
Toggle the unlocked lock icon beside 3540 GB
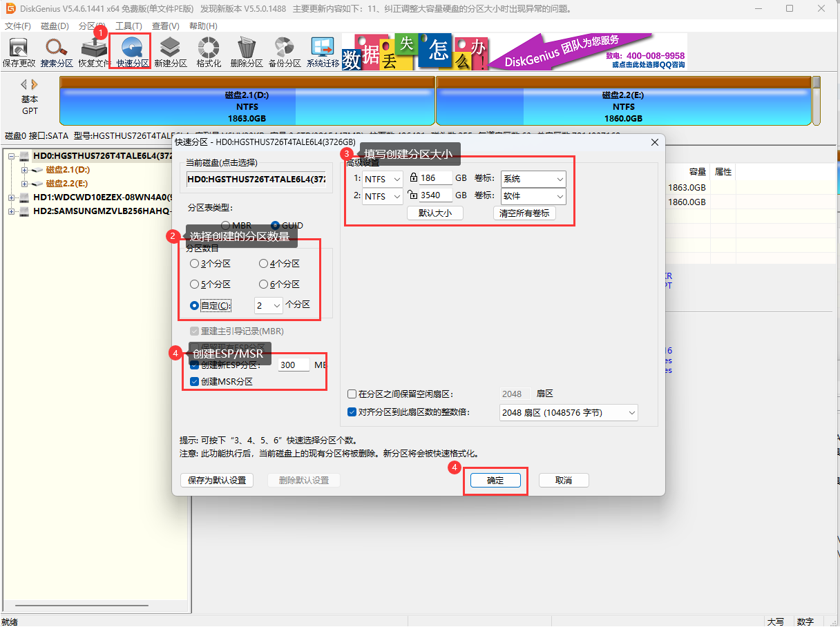coord(413,195)
